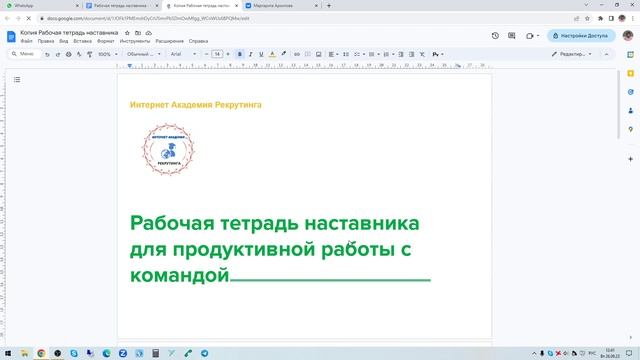The width and height of the screenshot is (640, 360).
Task: Open Google account avatar
Action: coord(628,36)
